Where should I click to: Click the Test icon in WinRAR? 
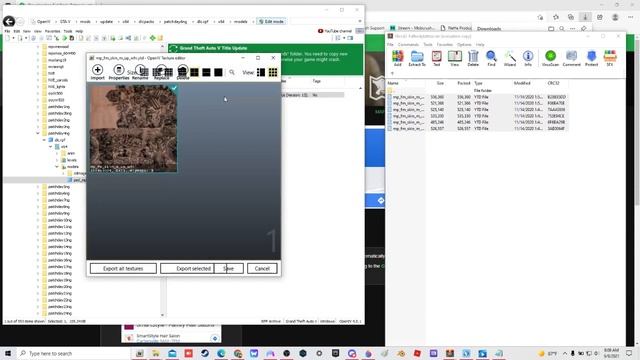[437, 58]
